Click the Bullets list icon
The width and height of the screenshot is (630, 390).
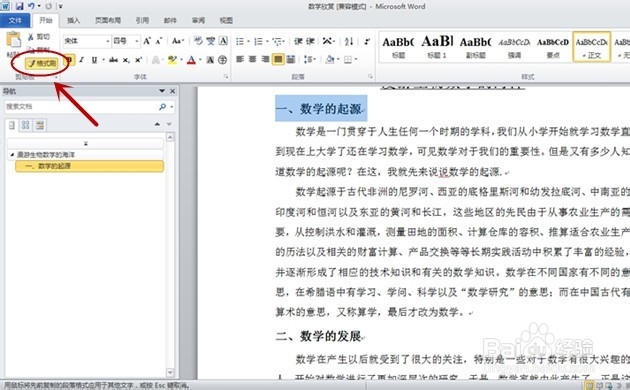[240, 41]
